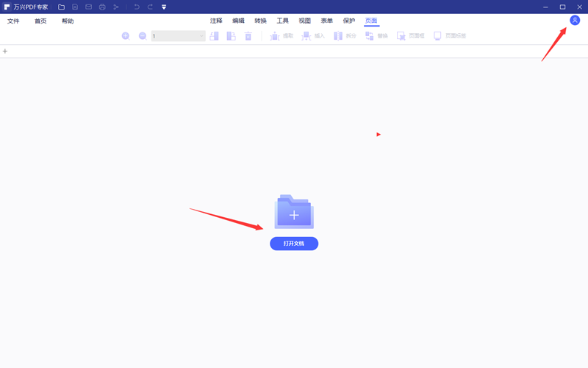Open the 文件 menu
Viewport: 588px width, 368px height.
pos(13,21)
